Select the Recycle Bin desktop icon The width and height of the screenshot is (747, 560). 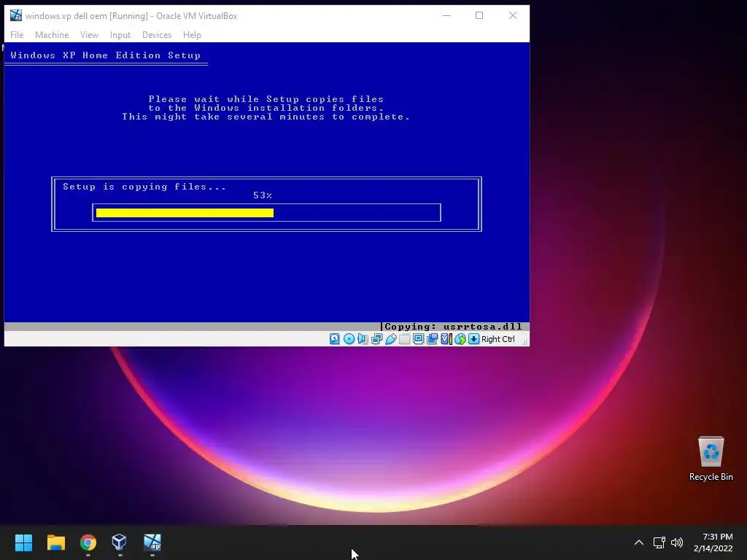point(711,459)
